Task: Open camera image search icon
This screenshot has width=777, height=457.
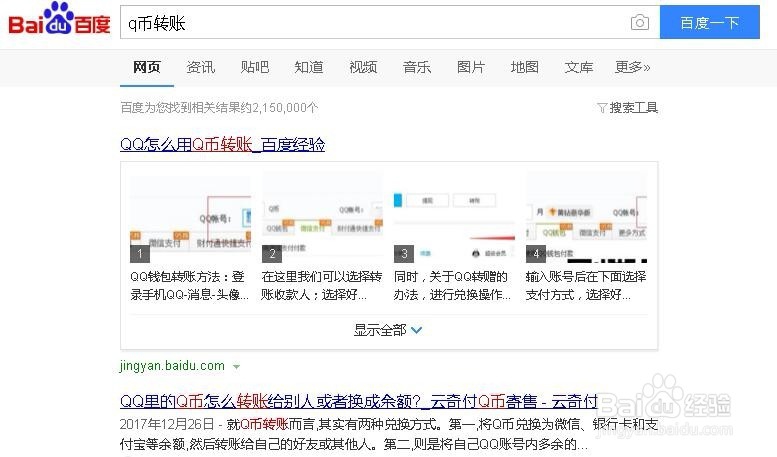Action: (x=640, y=22)
